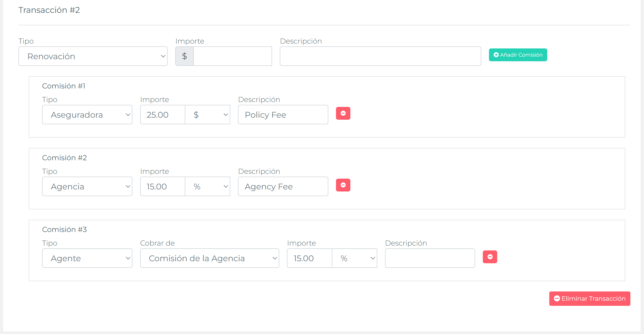Click the transaction Descripción text field

tap(380, 56)
